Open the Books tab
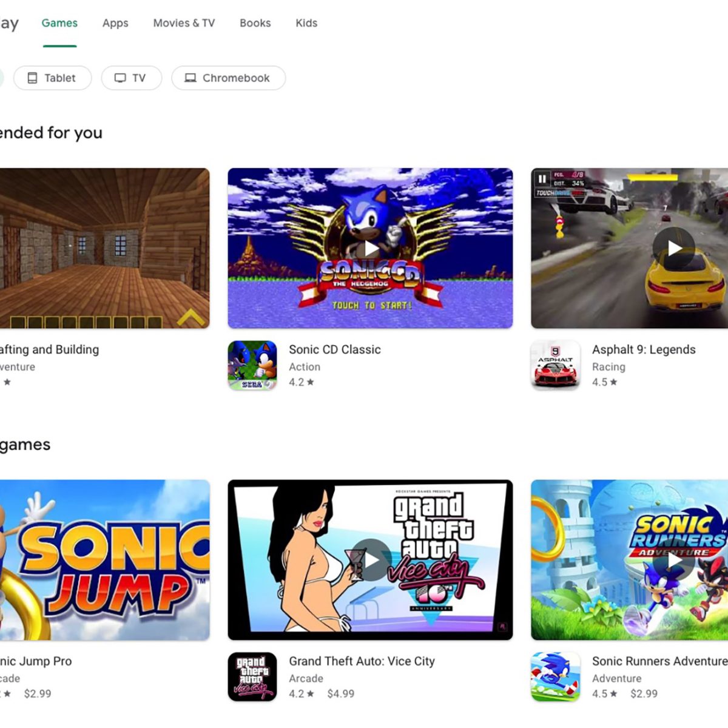The width and height of the screenshot is (728, 728). (x=255, y=23)
